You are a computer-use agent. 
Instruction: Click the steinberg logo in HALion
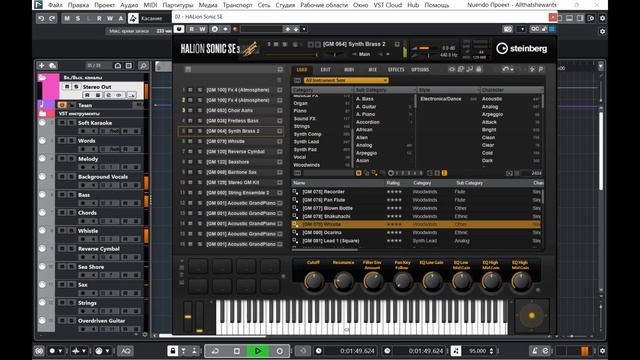[x=521, y=49]
